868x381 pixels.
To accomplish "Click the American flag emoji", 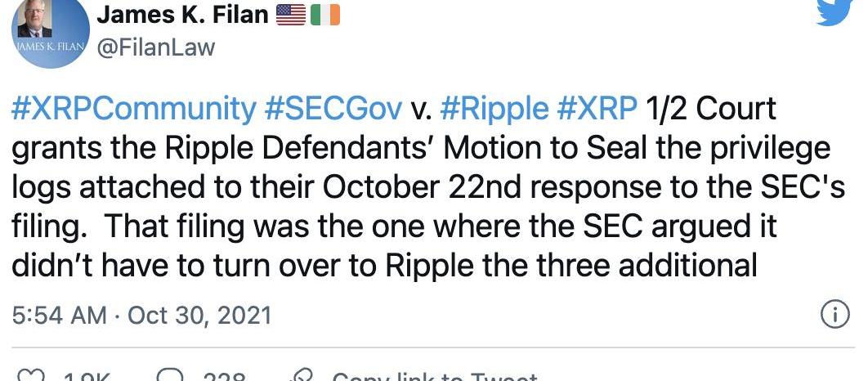I will tap(290, 15).
